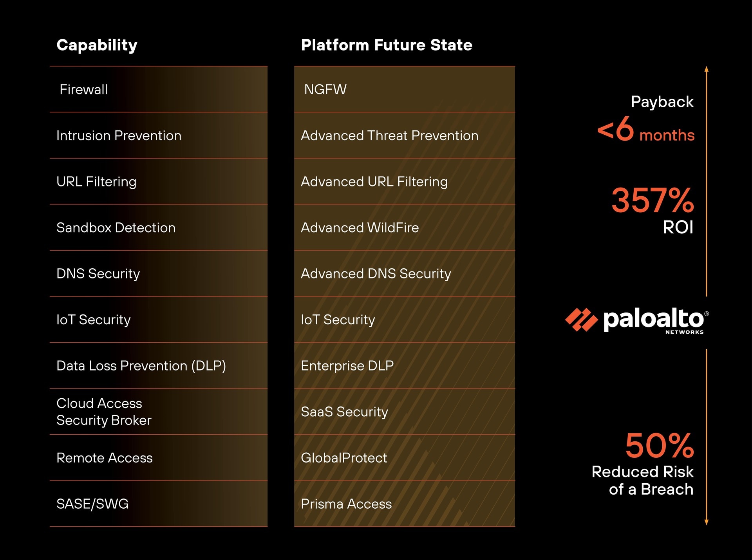Click the NGFW platform cell
The image size is (752, 560).
coord(325,90)
